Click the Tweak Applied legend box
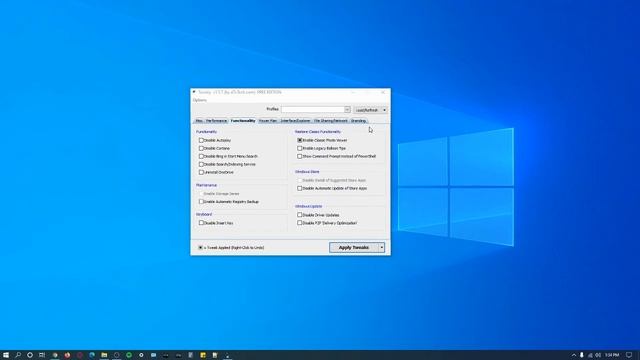This screenshot has height=360, width=640. point(200,247)
